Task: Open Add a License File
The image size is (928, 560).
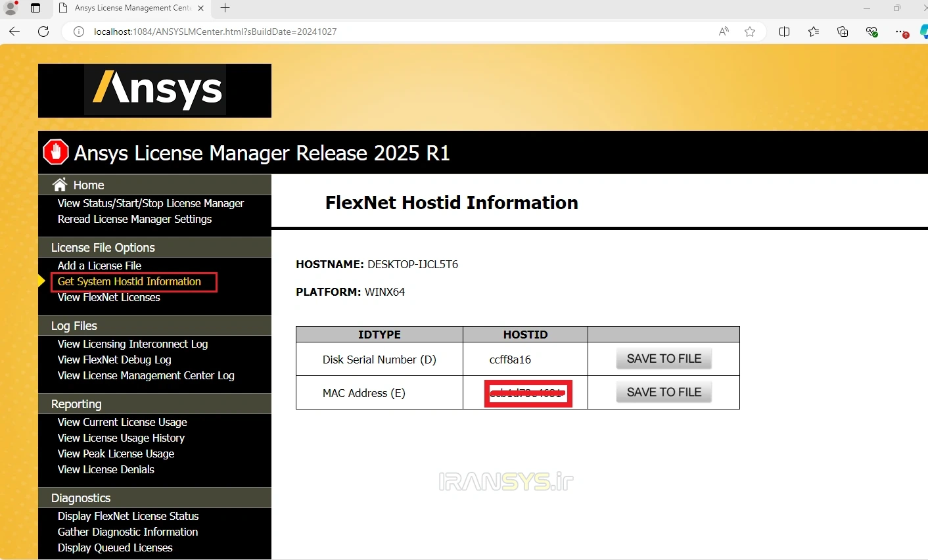Action: [99, 266]
